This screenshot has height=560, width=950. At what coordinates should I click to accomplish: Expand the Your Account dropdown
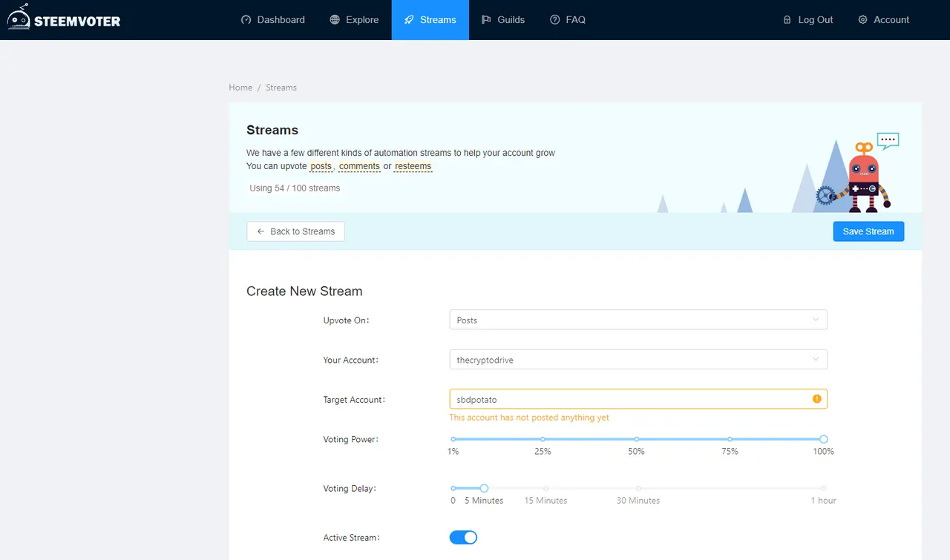(638, 360)
